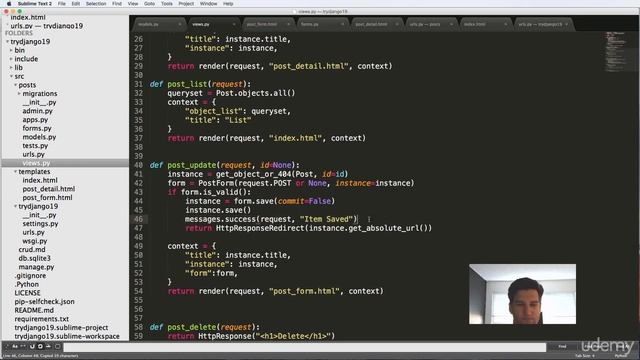This screenshot has height=360, width=640.
Task: Close the post_form.html tab
Action: [288, 24]
